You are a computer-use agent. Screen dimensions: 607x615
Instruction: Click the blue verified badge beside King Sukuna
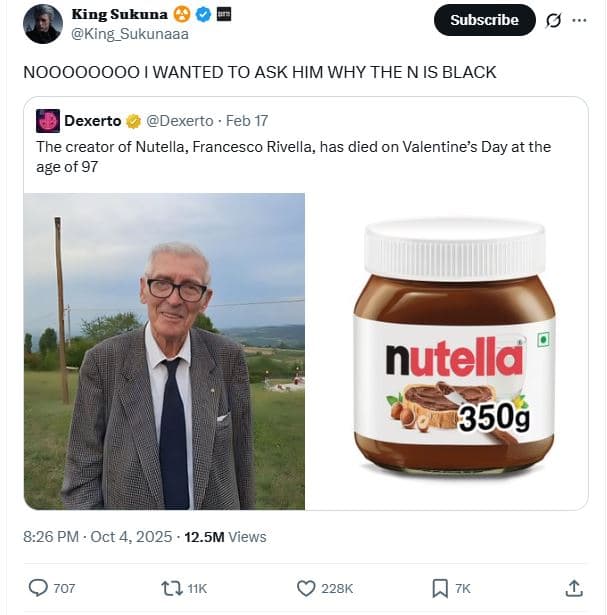[x=202, y=14]
